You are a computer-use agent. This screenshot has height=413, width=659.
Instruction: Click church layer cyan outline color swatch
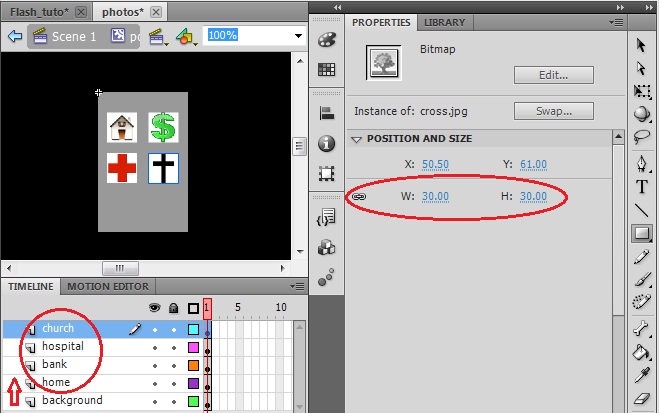click(x=193, y=329)
